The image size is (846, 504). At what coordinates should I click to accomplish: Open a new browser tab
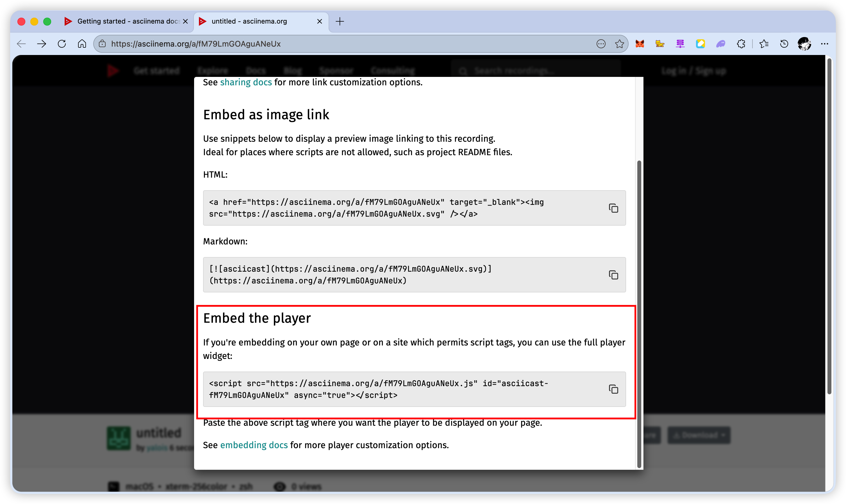(x=340, y=21)
